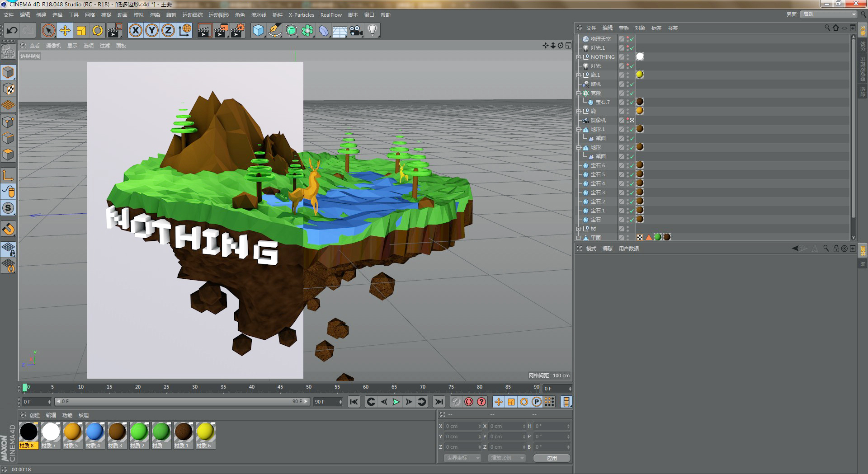The height and width of the screenshot is (474, 868).
Task: Open the 界面 layout dropdown
Action: [x=829, y=14]
